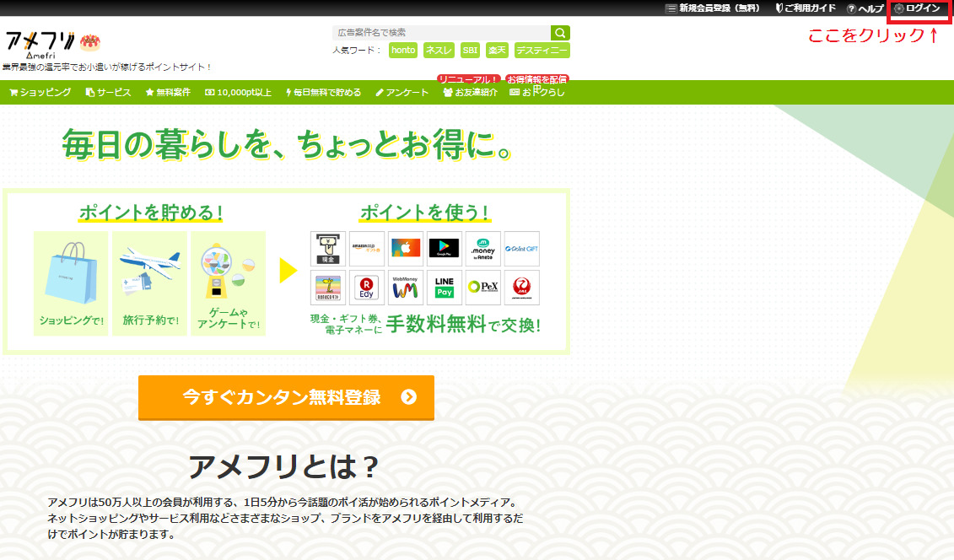Select popular keyword 楽天
The width and height of the screenshot is (954, 560).
[497, 51]
